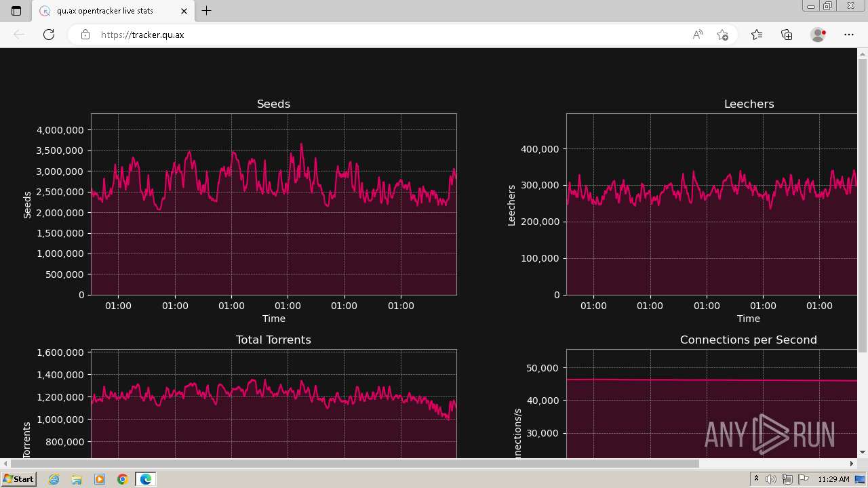
Task: Launch Google Chrome from the taskbar
Action: [122, 479]
